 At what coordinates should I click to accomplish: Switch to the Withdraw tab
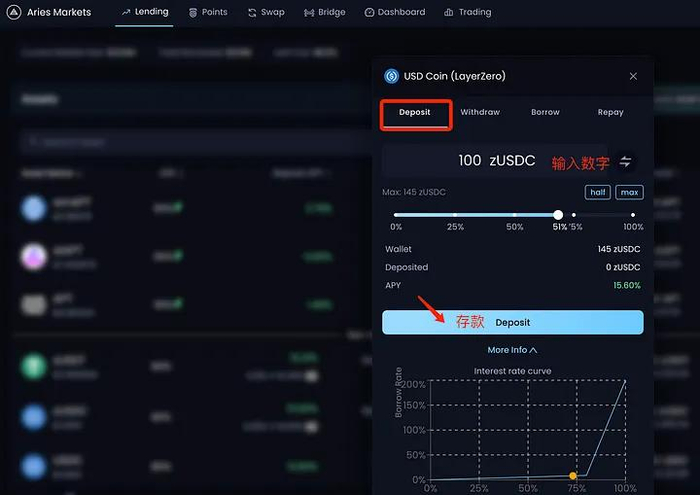tap(480, 113)
